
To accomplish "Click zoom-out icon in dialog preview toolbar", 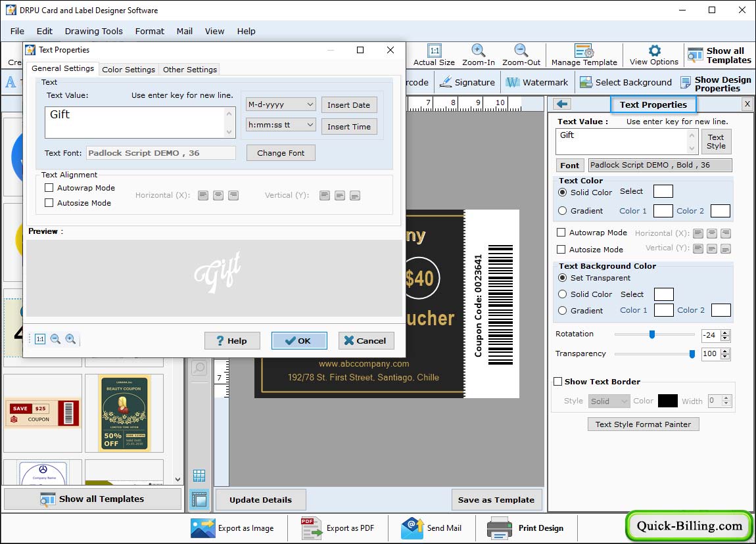I will coord(55,339).
